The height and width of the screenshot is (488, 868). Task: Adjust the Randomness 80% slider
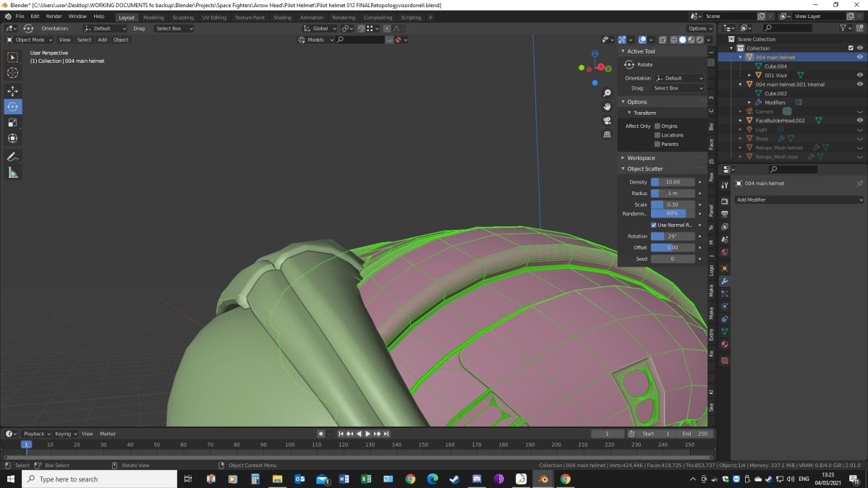(x=673, y=213)
